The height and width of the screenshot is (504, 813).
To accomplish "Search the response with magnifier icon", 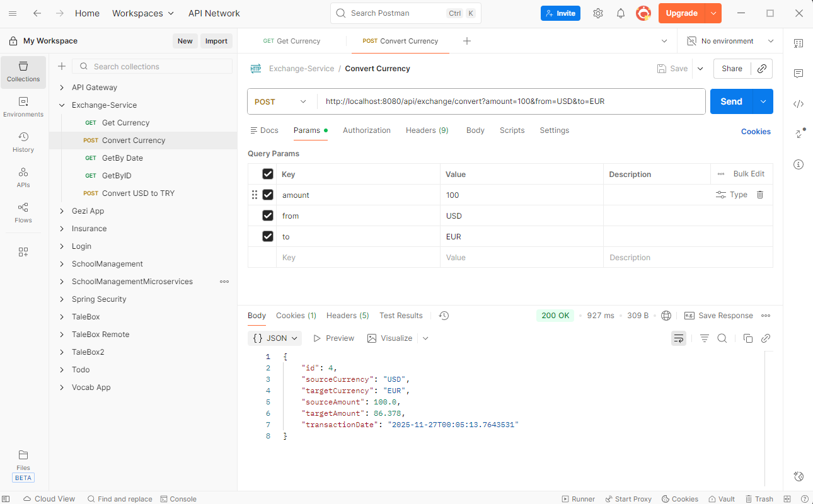I will (x=722, y=338).
